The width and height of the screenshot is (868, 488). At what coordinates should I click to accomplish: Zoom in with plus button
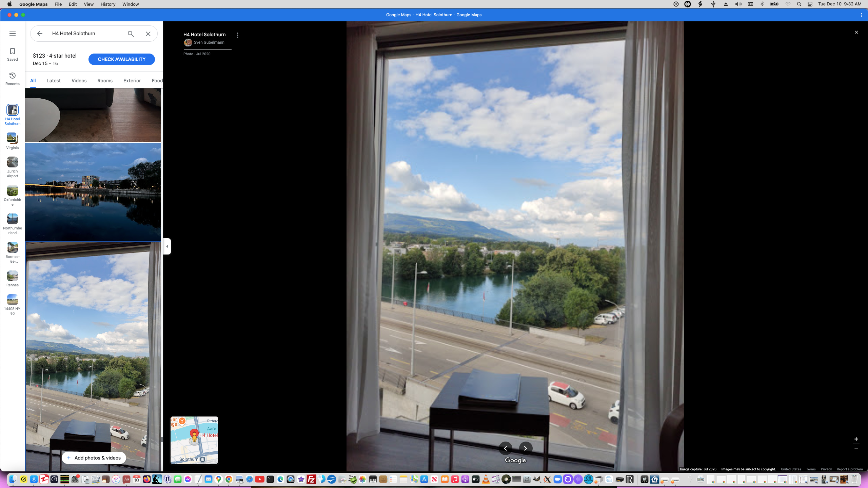tap(856, 439)
